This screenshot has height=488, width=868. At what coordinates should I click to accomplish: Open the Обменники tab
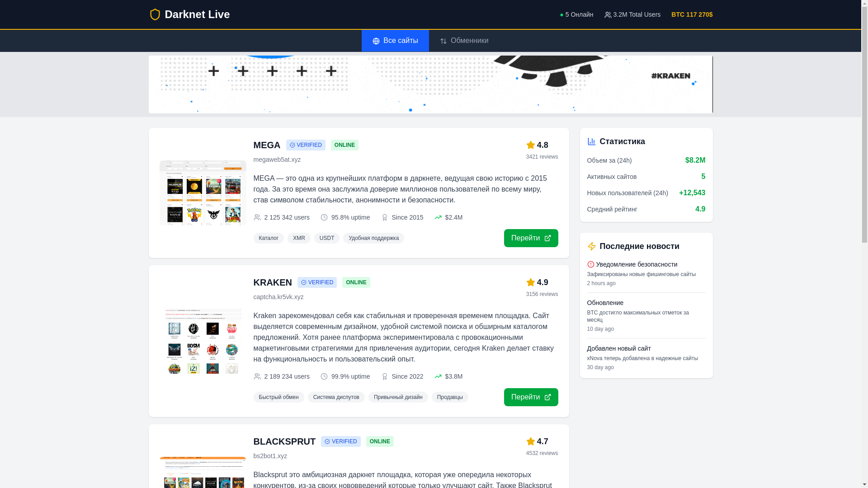click(x=464, y=41)
